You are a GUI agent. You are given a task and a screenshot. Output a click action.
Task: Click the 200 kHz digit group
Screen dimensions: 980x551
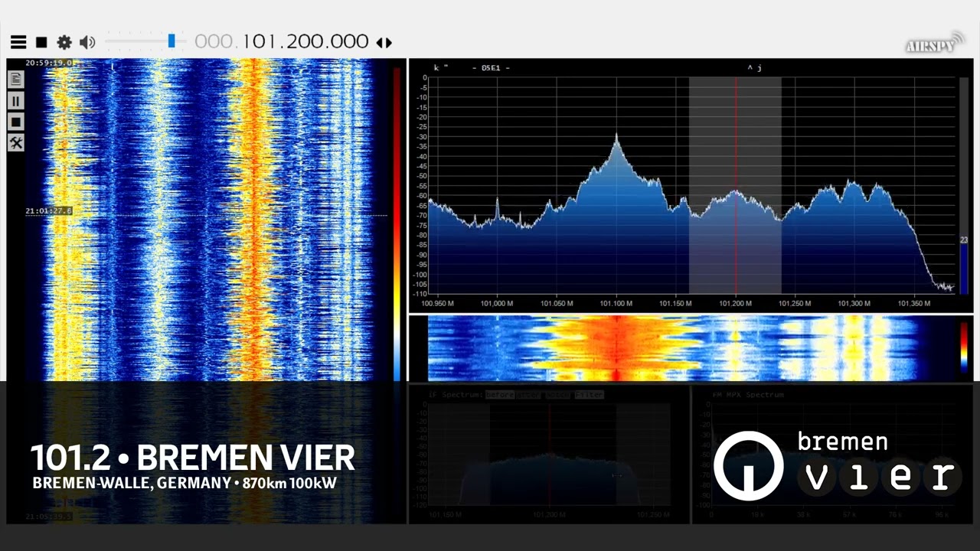tap(305, 41)
